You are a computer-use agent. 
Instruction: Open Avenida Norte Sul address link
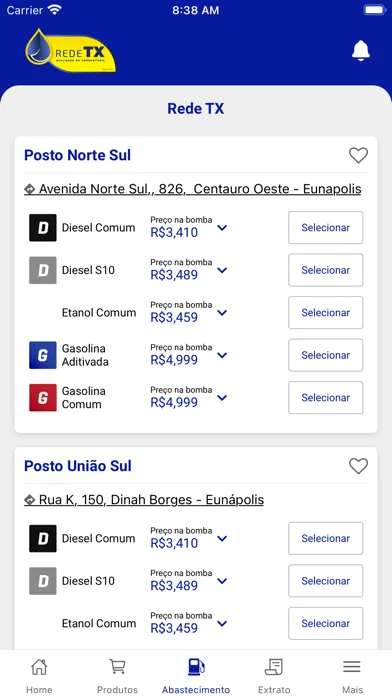point(193,189)
